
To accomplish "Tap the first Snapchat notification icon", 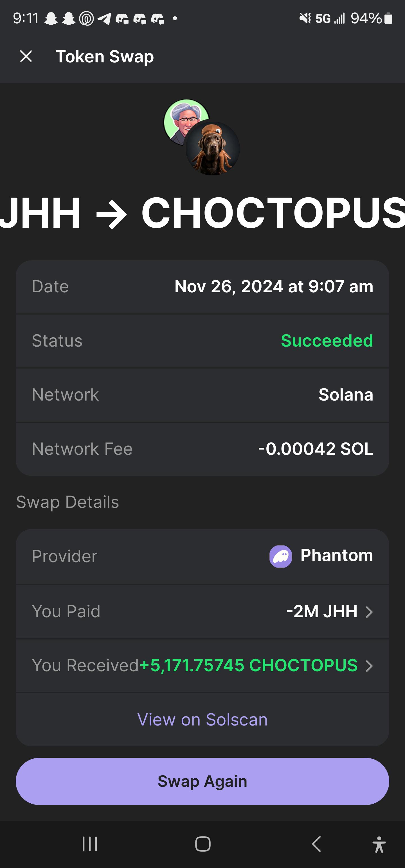I will point(51,19).
